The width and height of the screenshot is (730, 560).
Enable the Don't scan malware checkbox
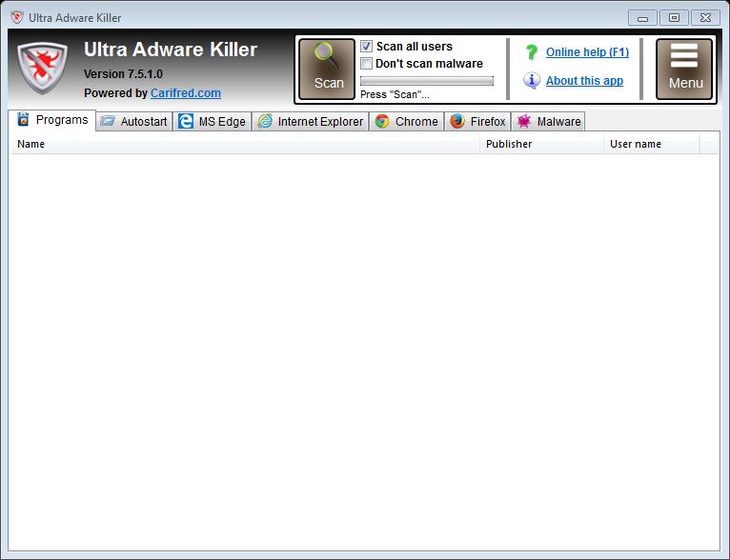pos(366,63)
